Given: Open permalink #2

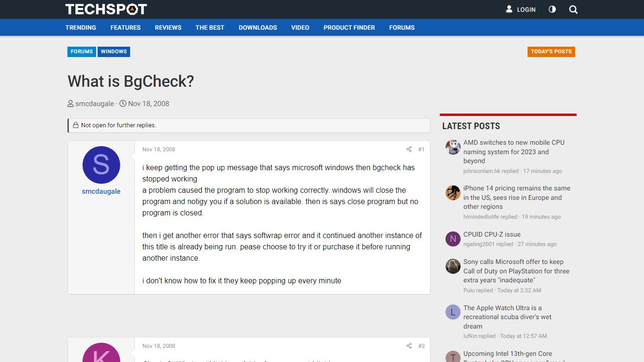Looking at the screenshot, I should tap(421, 346).
